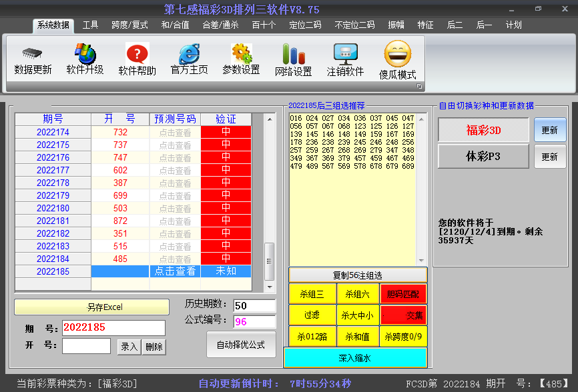Click the 录入 button
Screen dimensions: 578x392
coord(129,347)
